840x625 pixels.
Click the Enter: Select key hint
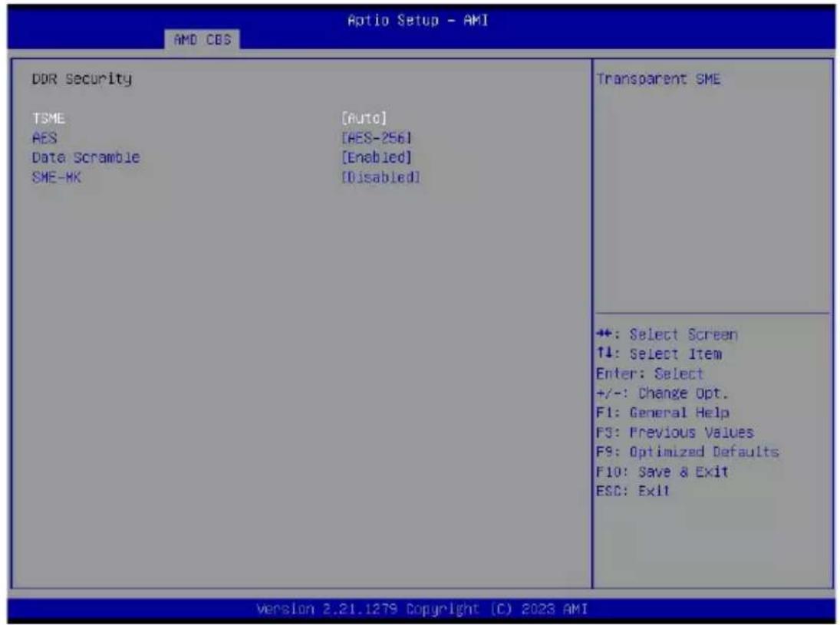pyautogui.click(x=649, y=373)
